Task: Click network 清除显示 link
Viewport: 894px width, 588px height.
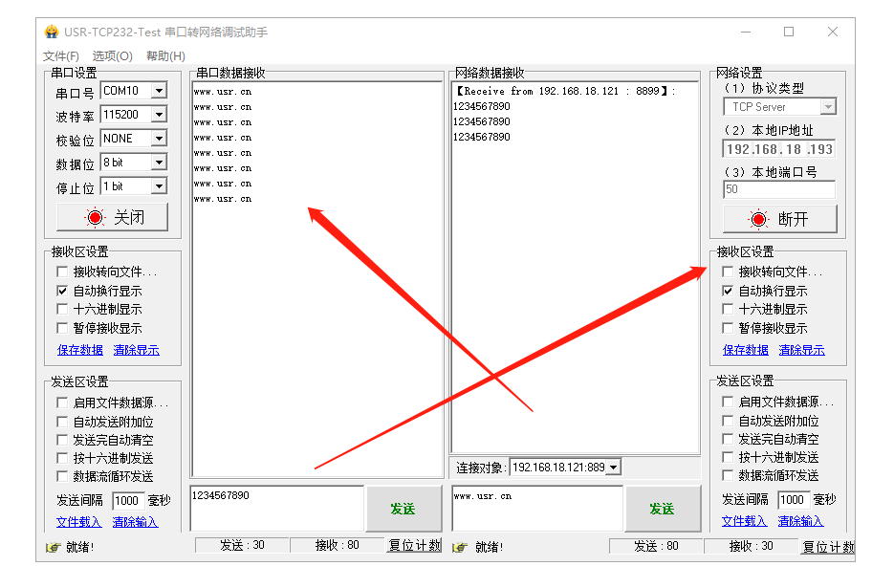Action: pos(801,350)
